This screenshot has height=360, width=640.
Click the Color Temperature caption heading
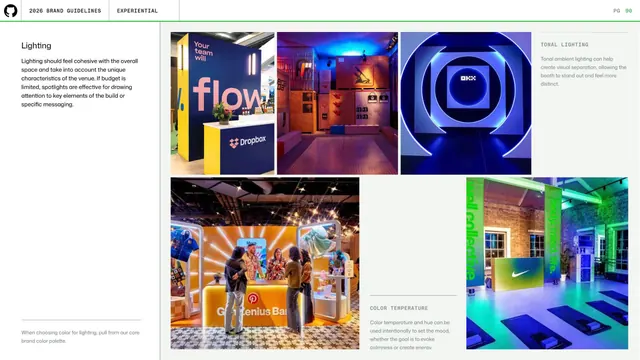click(399, 308)
